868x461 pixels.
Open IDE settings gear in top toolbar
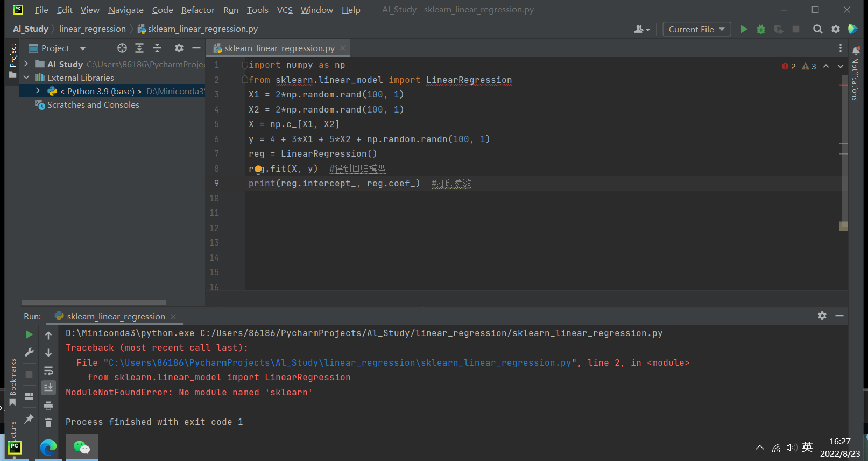(836, 29)
